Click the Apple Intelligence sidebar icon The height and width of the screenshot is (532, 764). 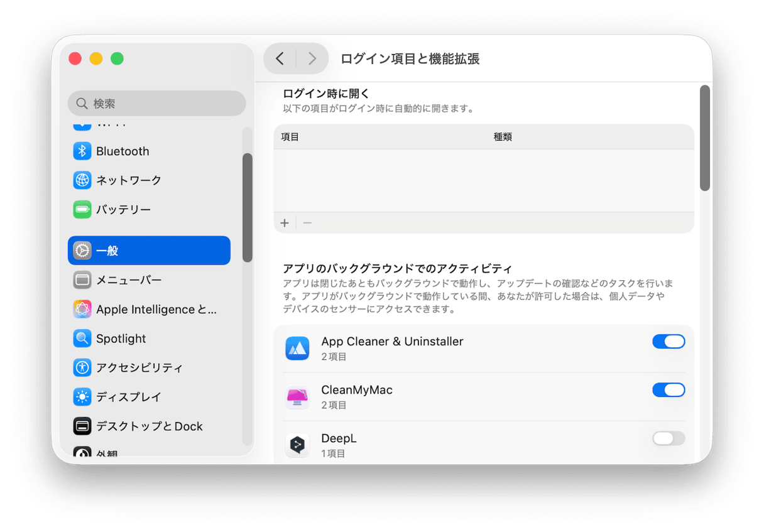[82, 309]
